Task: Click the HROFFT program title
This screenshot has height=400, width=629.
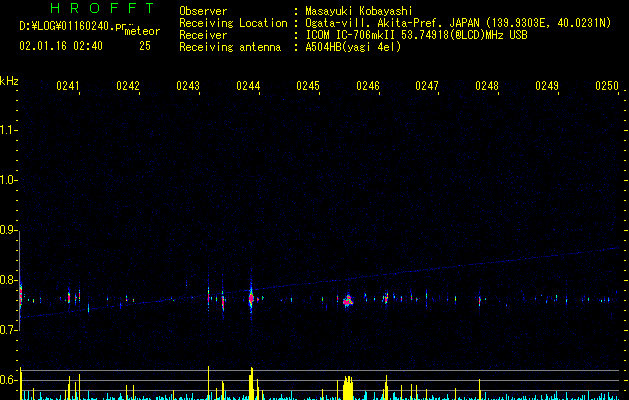Action: 103,8
